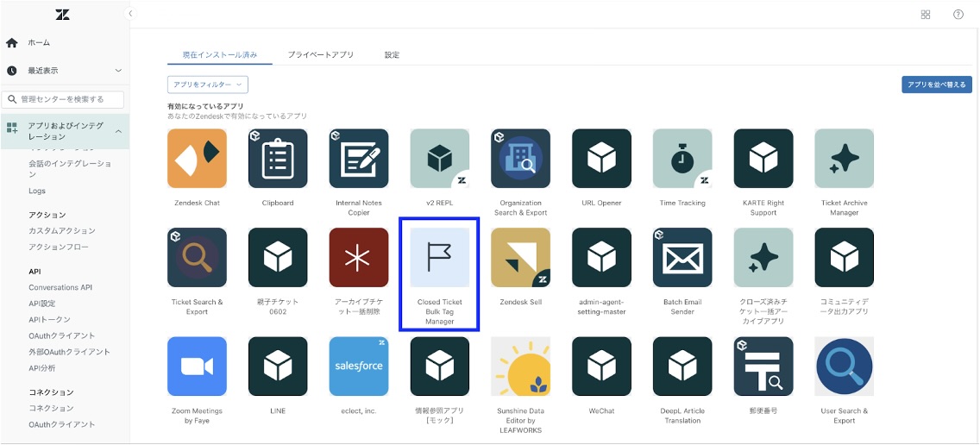Click the Zoom Meetings by Faye icon
Image resolution: width=980 pixels, height=445 pixels.
click(x=197, y=367)
